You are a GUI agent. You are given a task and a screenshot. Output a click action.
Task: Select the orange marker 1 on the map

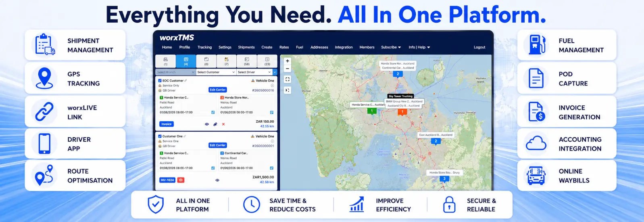[x=402, y=112]
